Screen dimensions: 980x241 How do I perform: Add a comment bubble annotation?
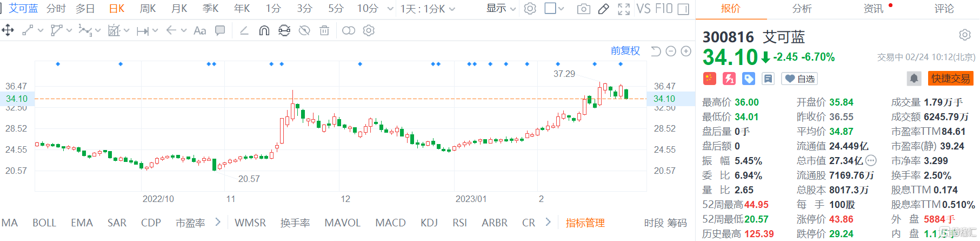[220, 30]
